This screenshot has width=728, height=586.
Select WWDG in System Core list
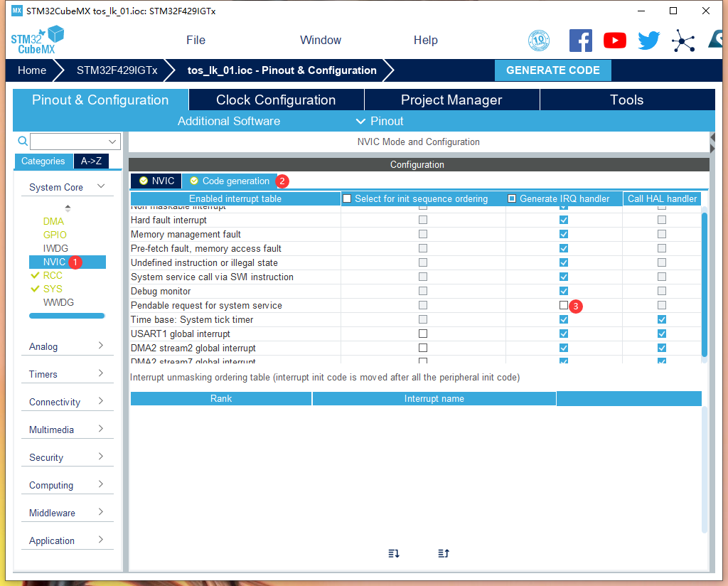[x=58, y=302]
